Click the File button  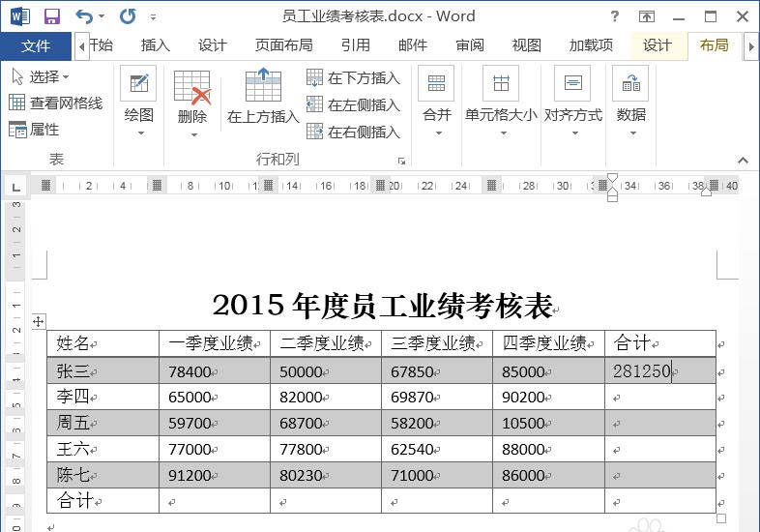[x=36, y=45]
